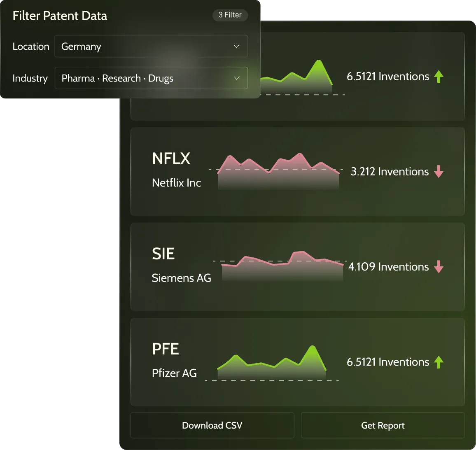The image size is (476, 450).
Task: Click the Location field label
Action: [x=31, y=47]
